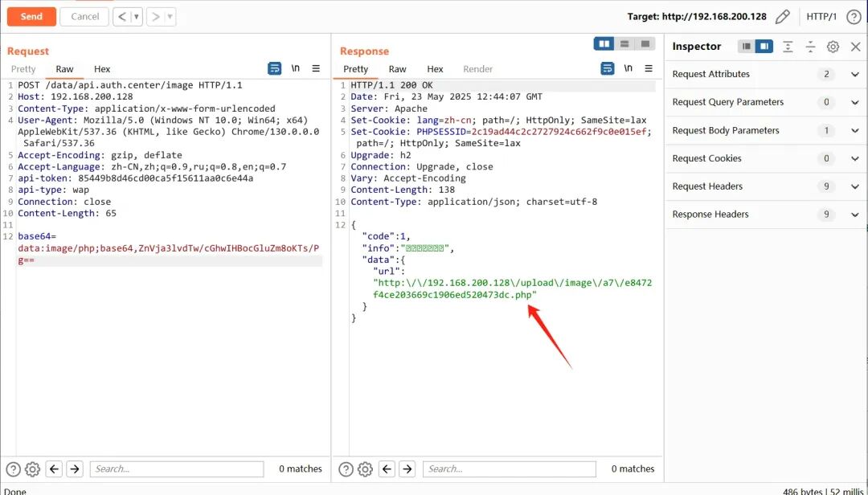868x495 pixels.
Task: Click the uploaded .php URL in response
Action: tap(513, 289)
